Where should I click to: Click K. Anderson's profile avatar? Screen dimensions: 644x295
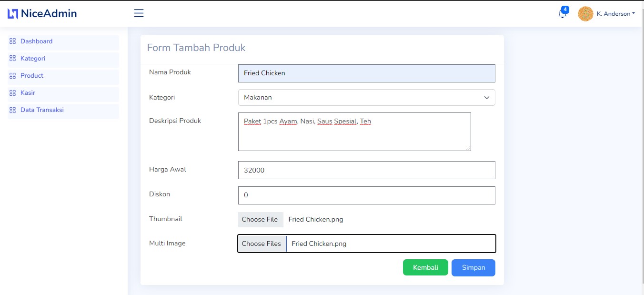point(585,13)
